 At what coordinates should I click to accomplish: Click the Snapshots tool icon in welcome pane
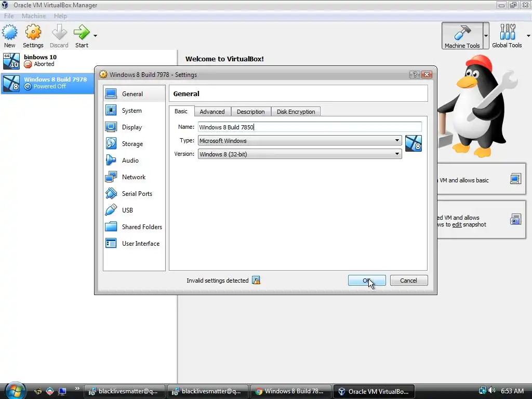pyautogui.click(x=515, y=220)
